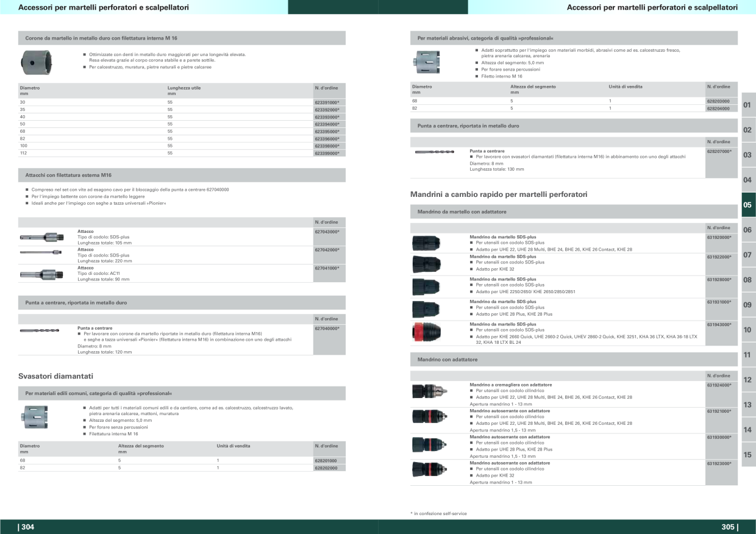The width and height of the screenshot is (756, 534).
Task: Click the 130 mm centering drill bit image
Action: pyautogui.click(x=434, y=152)
